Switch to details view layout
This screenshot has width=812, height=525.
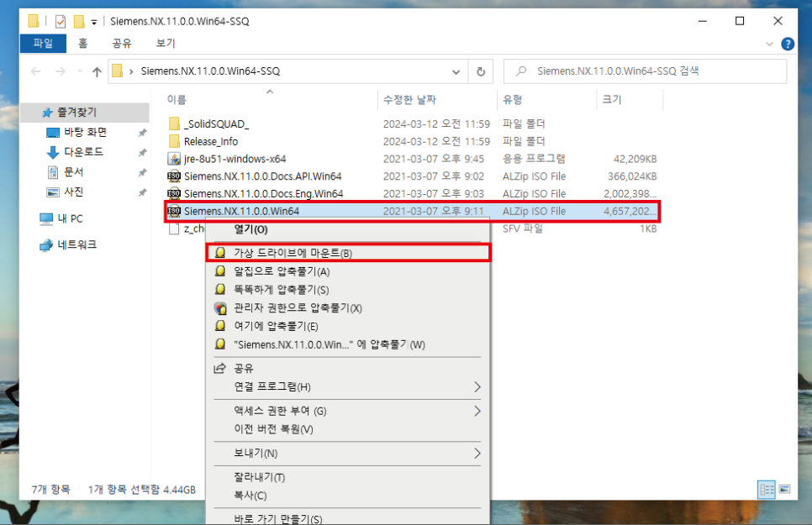point(767,489)
